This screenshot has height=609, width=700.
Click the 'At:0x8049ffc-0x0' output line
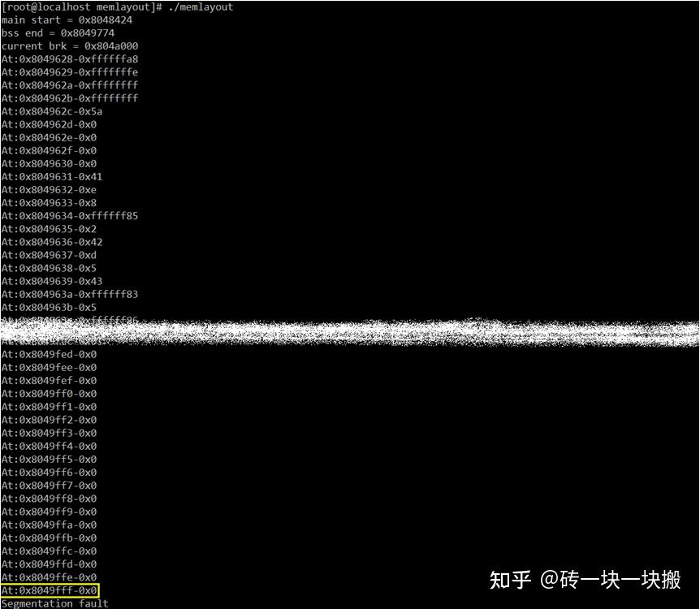click(49, 551)
